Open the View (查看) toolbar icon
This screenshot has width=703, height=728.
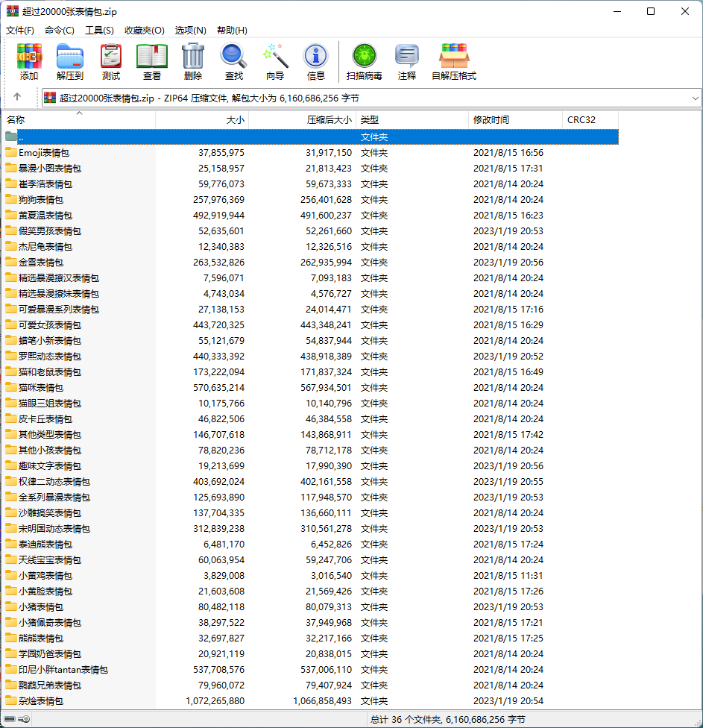click(152, 62)
